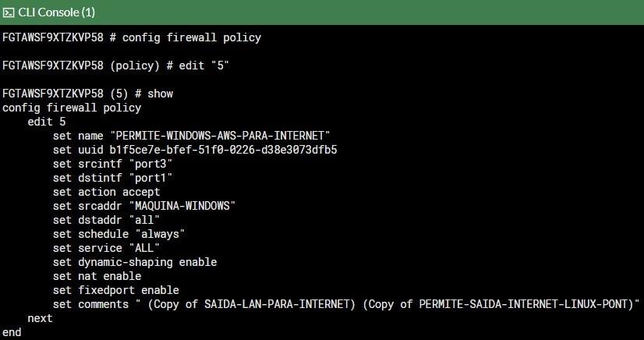Viewport: 644px width, 340px height.
Task: Click the 'set action accept' line
Action: 106,192
